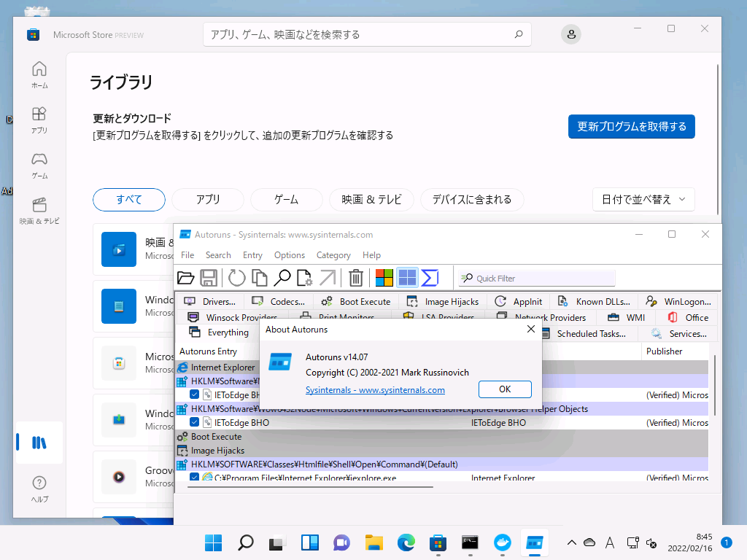
Task: Toggle the Hide Microsoft entries colored-squares icon
Action: click(384, 278)
